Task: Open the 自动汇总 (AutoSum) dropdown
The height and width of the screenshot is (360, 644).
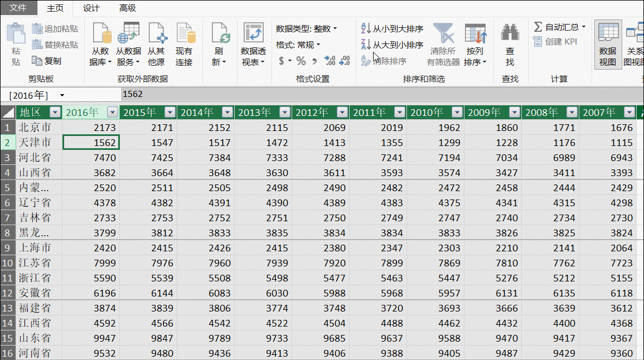Action: pos(558,26)
